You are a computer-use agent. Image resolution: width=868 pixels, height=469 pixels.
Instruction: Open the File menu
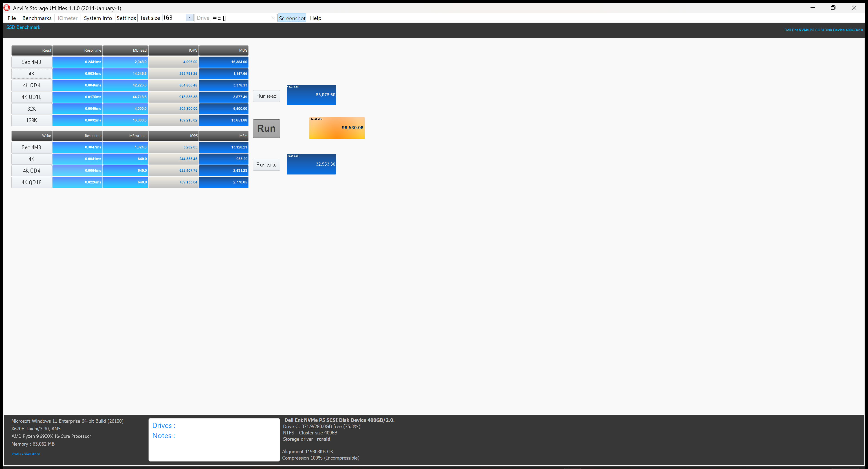(11, 18)
